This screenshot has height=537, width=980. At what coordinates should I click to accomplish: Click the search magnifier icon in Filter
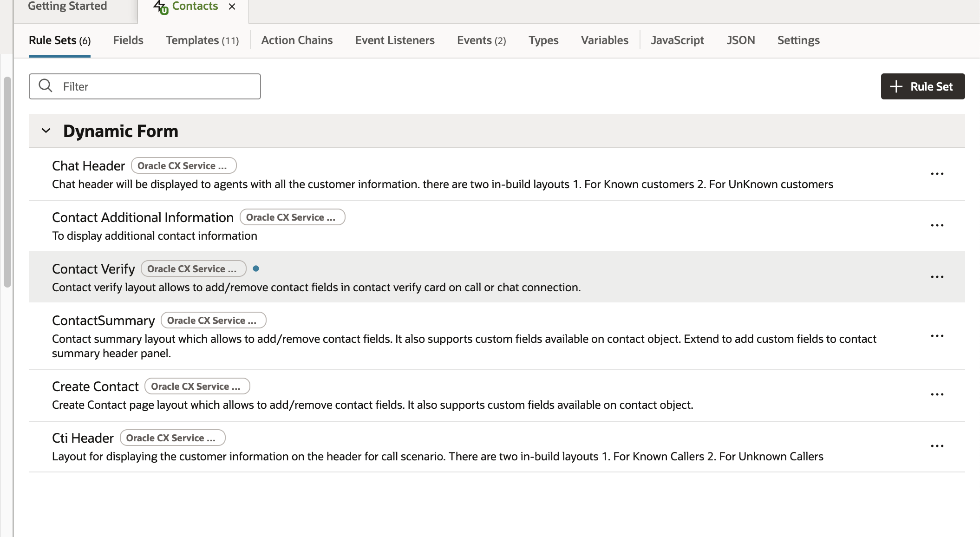46,86
